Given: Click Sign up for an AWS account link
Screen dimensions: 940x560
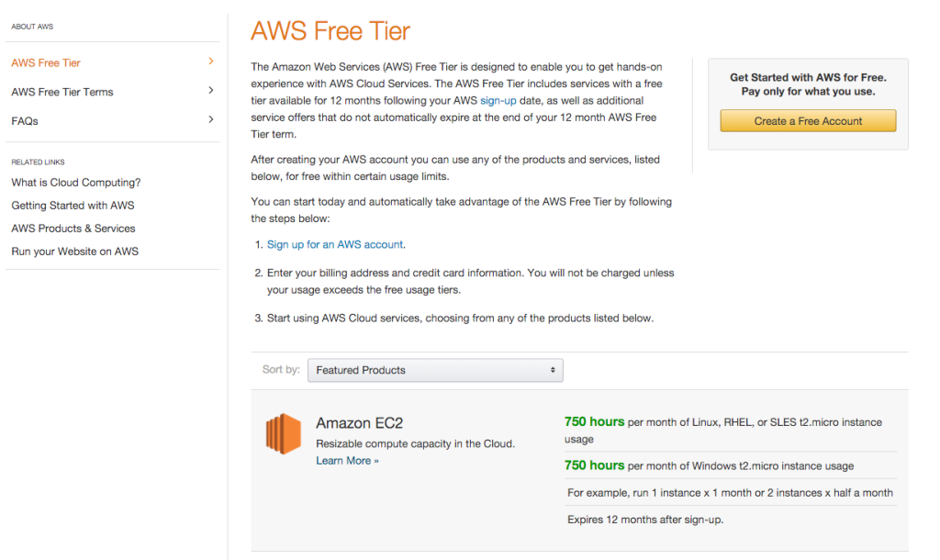Looking at the screenshot, I should (335, 245).
